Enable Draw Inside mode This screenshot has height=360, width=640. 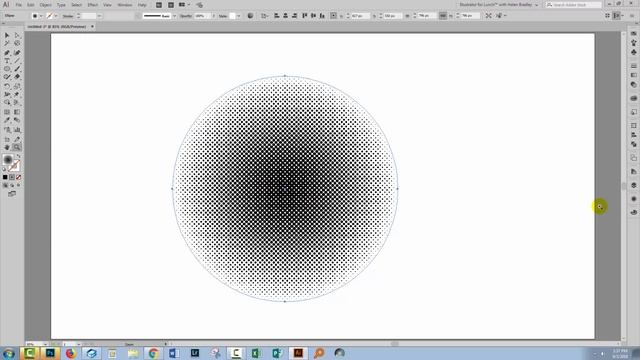(18, 185)
